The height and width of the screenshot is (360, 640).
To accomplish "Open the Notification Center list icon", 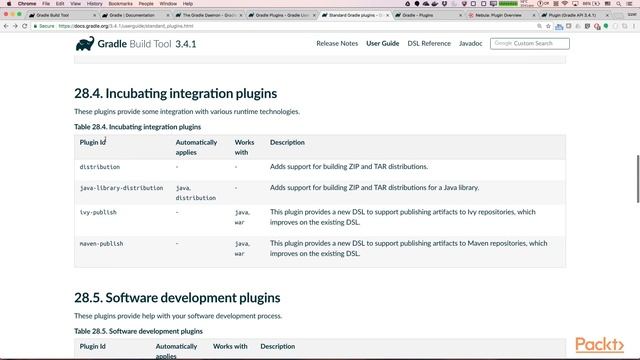I will coord(630,4).
